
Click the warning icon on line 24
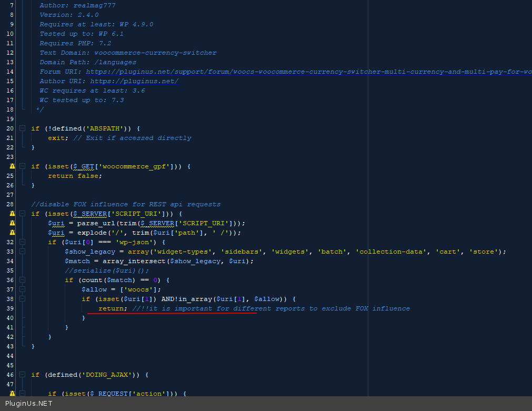12,166
